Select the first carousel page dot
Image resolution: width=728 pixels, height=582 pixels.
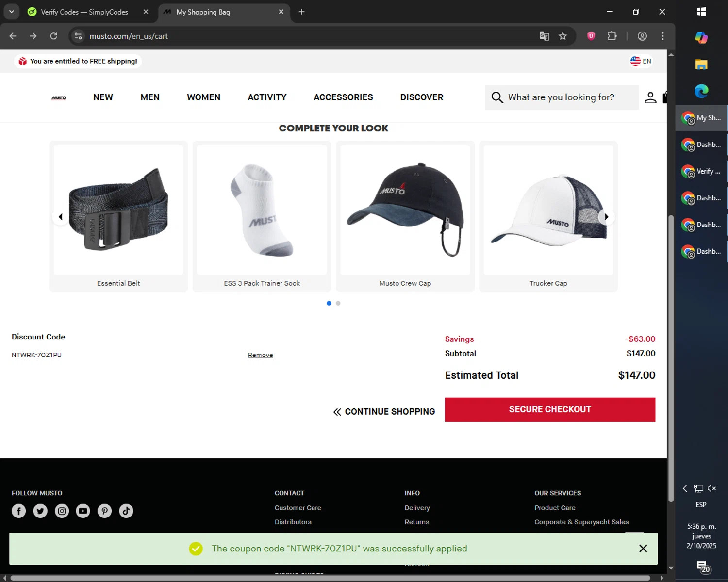329,303
